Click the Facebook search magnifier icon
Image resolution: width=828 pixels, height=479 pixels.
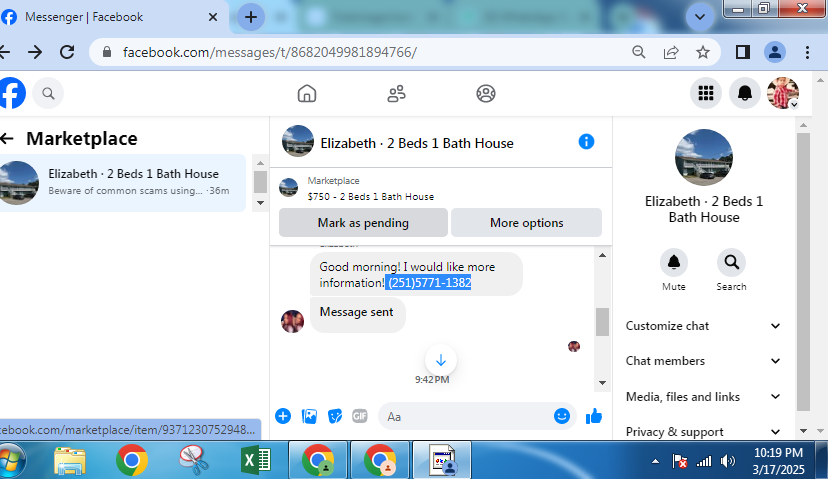pyautogui.click(x=48, y=93)
